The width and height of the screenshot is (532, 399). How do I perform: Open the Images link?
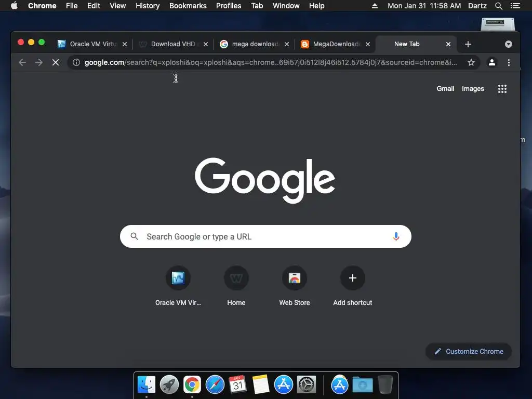point(473,88)
